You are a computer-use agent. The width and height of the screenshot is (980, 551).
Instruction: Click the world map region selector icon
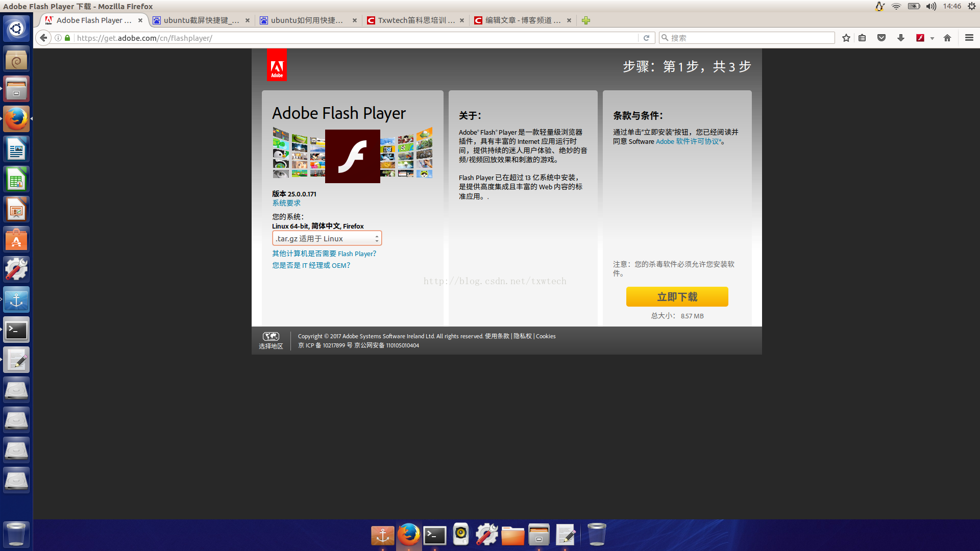pos(271,336)
